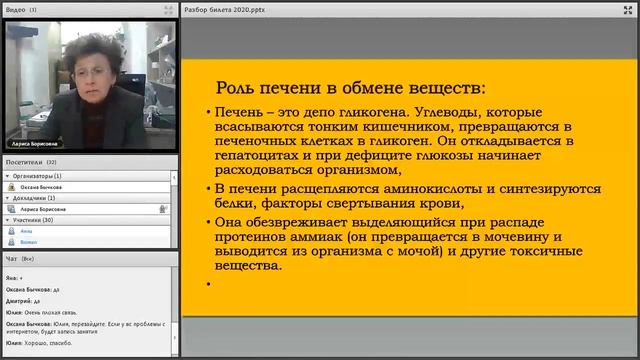Click the Посетители (32) panel header
The width and height of the screenshot is (640, 360).
90,162
